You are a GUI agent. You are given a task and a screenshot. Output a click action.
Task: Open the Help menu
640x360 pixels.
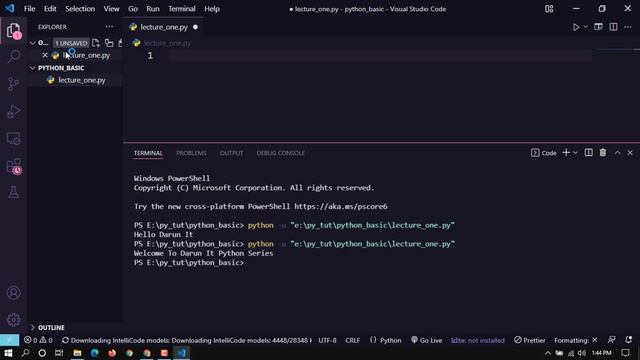212,9
